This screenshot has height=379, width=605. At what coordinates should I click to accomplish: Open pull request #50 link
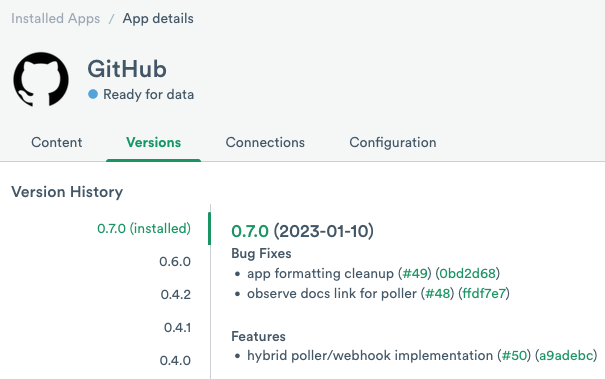coord(514,355)
